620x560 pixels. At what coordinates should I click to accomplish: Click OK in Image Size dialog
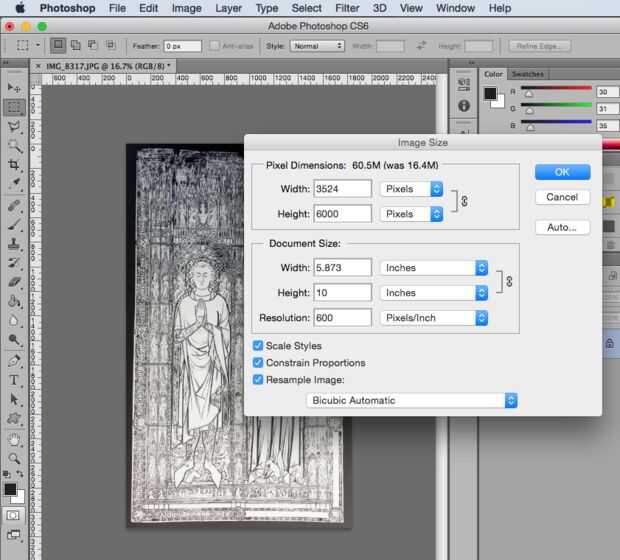coord(562,172)
